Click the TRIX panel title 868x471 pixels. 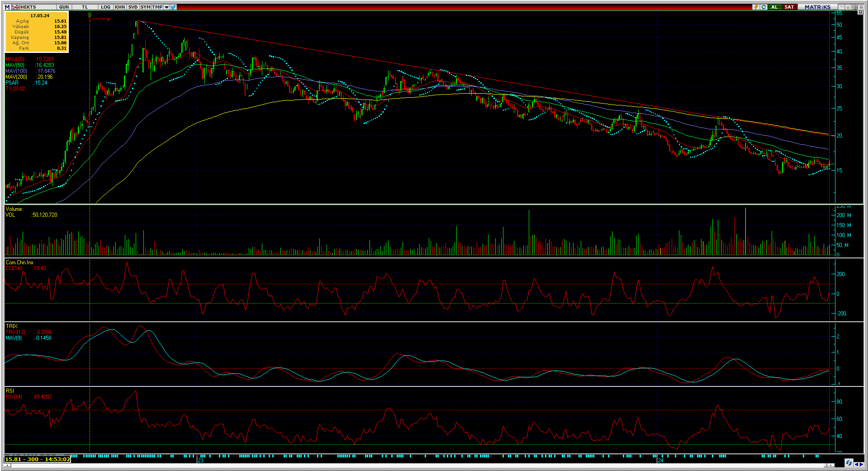[12, 326]
